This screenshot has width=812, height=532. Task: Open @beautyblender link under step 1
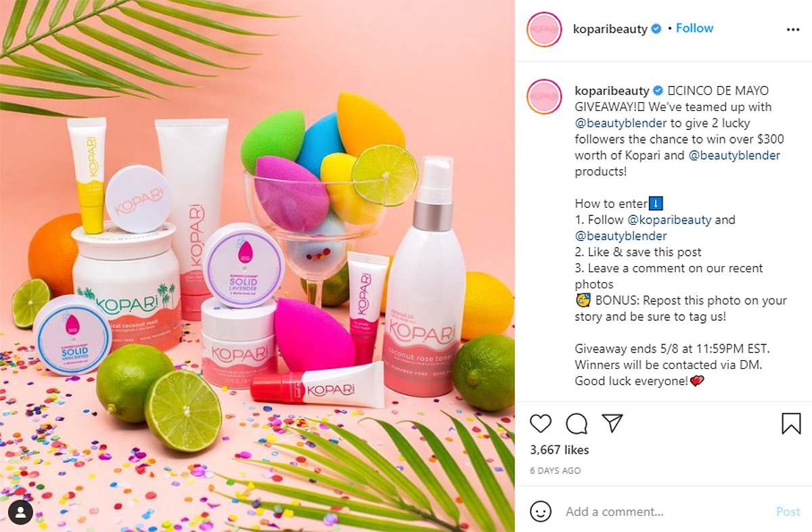point(621,236)
